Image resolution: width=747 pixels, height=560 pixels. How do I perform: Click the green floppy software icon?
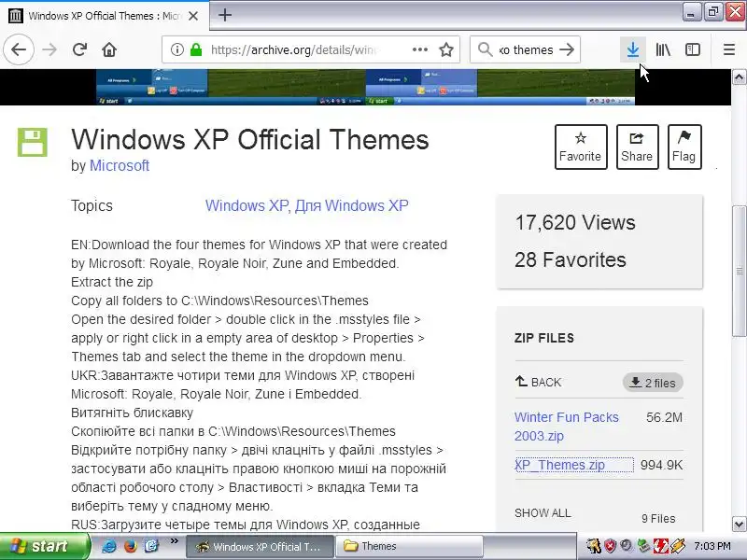coord(33,142)
